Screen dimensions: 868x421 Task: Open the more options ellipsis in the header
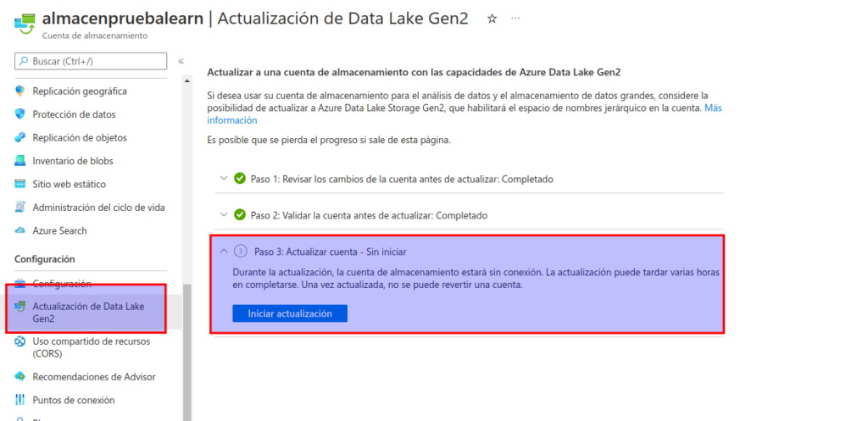[x=515, y=19]
